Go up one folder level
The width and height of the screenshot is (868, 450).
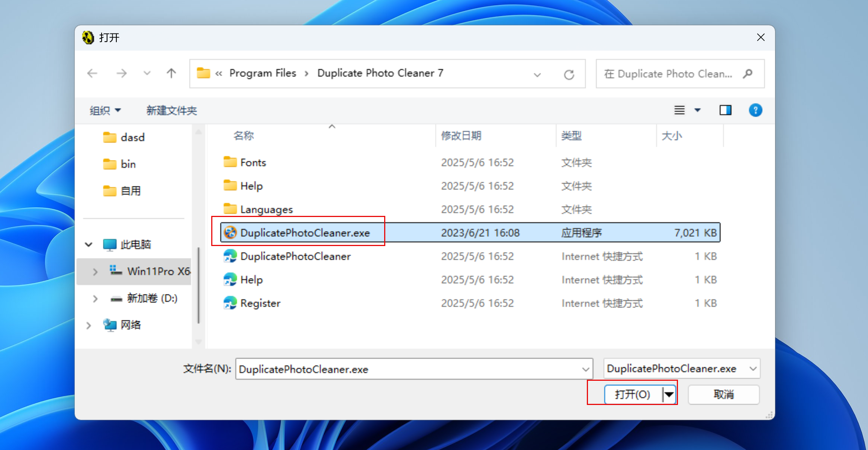171,73
